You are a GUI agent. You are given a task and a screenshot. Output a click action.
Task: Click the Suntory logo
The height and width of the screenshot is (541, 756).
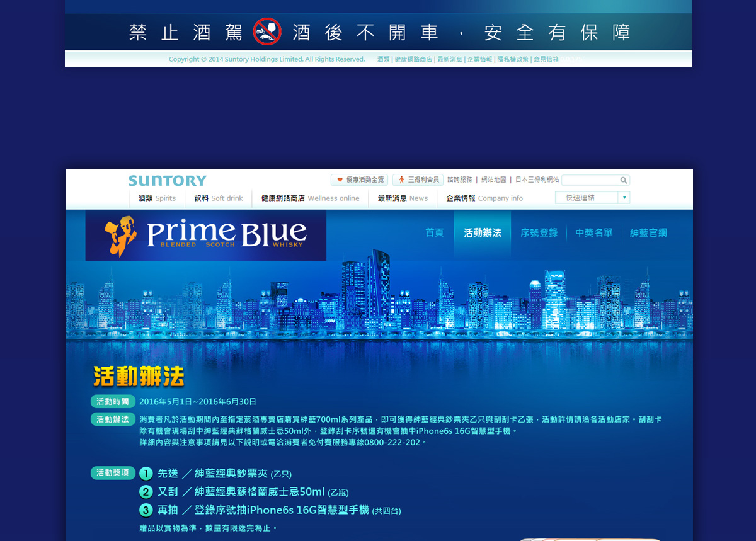(167, 181)
